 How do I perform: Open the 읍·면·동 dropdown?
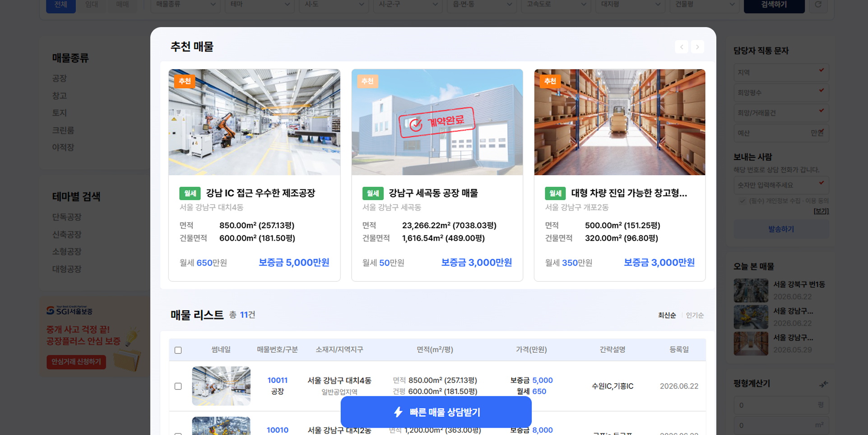coord(482,5)
